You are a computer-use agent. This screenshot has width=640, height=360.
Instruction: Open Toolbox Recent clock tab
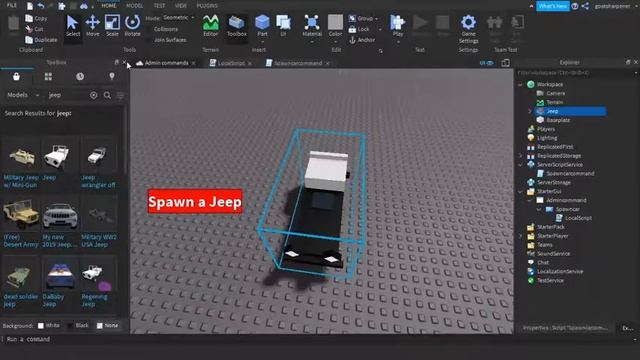point(80,76)
